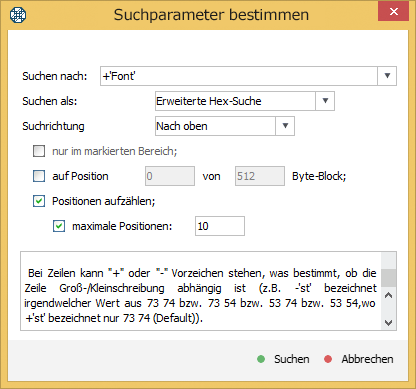This screenshot has width=416, height=389.
Task: Click the position field showing 0
Action: click(x=170, y=176)
